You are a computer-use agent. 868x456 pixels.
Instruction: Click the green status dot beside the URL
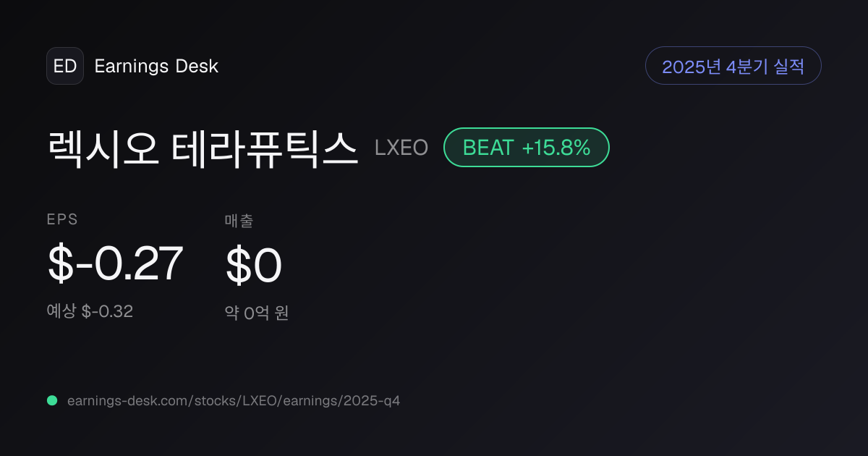click(x=52, y=400)
